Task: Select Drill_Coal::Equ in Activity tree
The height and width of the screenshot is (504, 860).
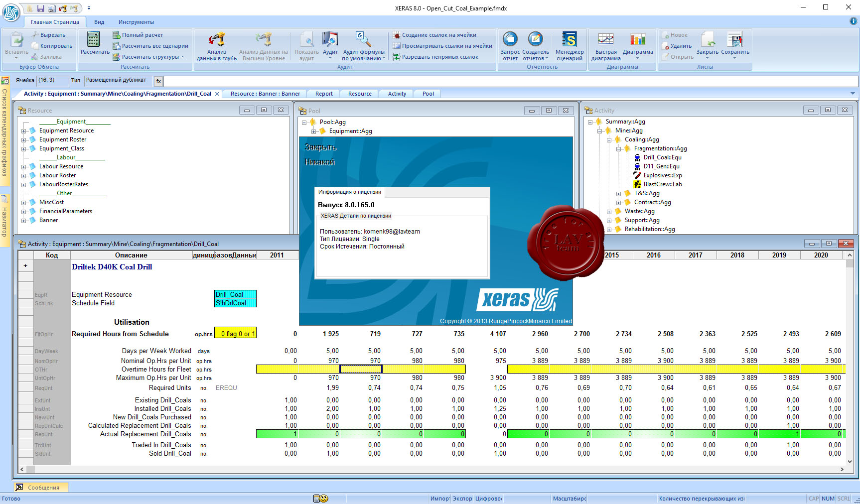Action: (x=662, y=157)
